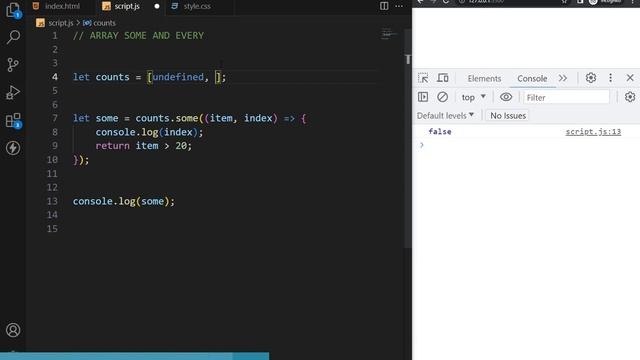The width and height of the screenshot is (640, 360).
Task: Click the editor minimap
Action: pos(389,34)
